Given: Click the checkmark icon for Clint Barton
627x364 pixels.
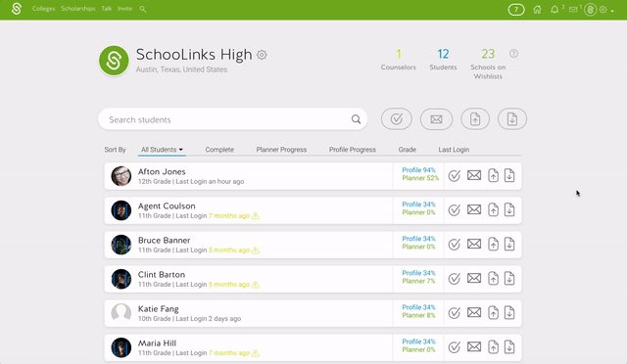Looking at the screenshot, I should [454, 279].
